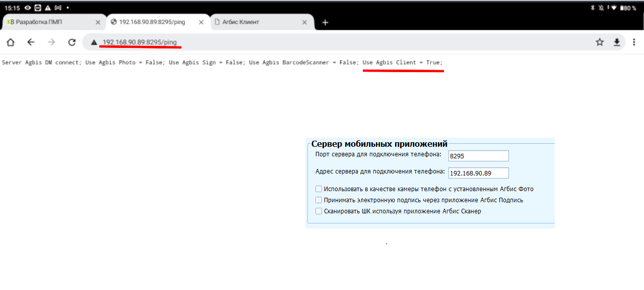Focus the address bar URL
Screen dimensions: 644x290
140,42
